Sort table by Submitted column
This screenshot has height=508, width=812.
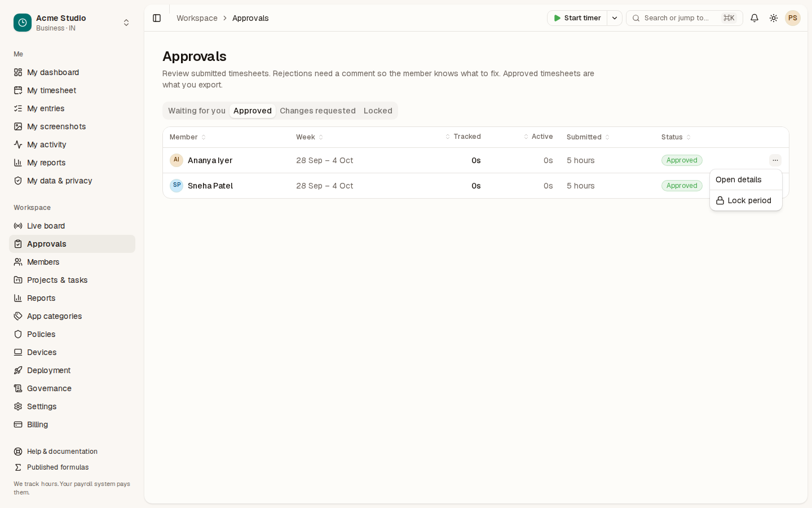[588, 137]
